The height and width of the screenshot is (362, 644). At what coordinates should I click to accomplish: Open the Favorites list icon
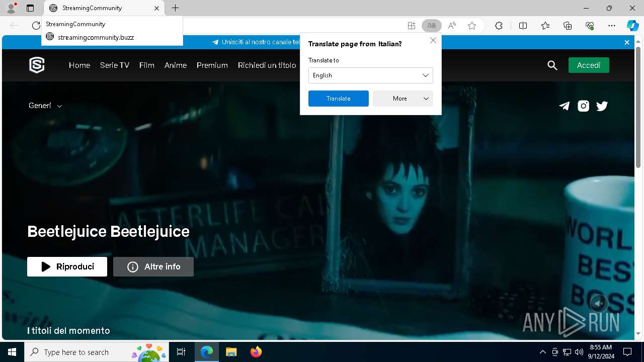click(x=545, y=26)
